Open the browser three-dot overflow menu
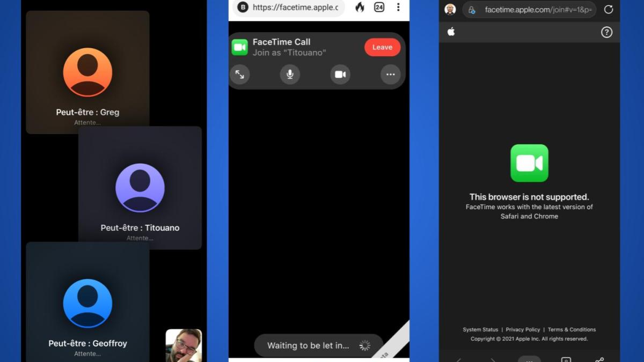 click(398, 8)
